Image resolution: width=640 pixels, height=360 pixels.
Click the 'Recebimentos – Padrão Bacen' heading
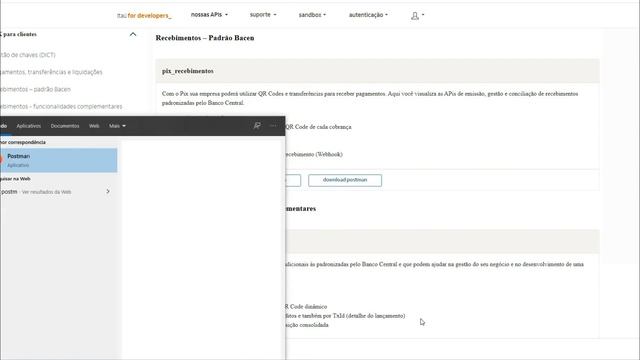pyautogui.click(x=205, y=38)
